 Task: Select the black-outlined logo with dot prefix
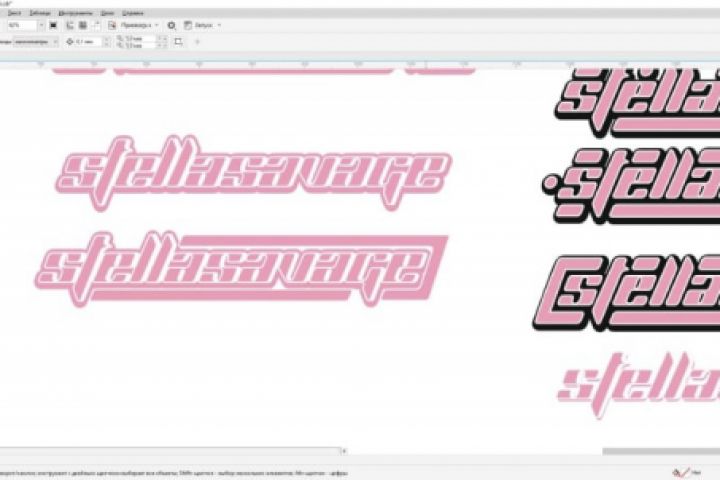pos(630,186)
